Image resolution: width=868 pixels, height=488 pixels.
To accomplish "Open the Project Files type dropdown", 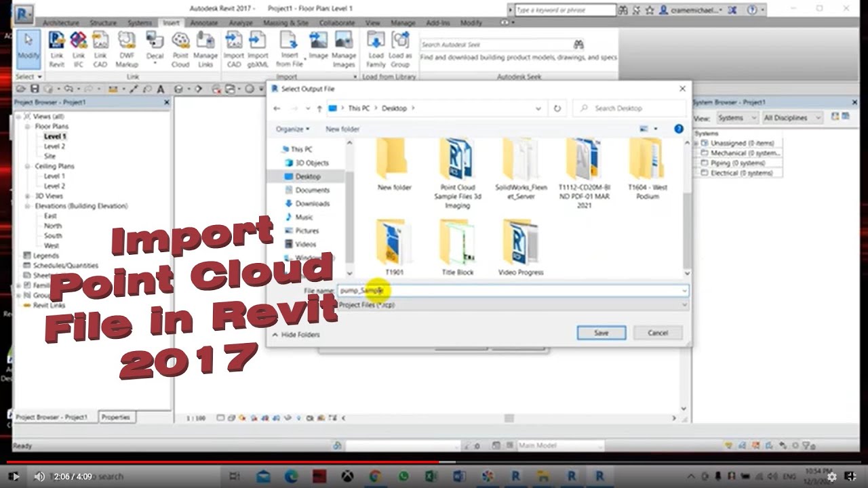I will click(513, 305).
